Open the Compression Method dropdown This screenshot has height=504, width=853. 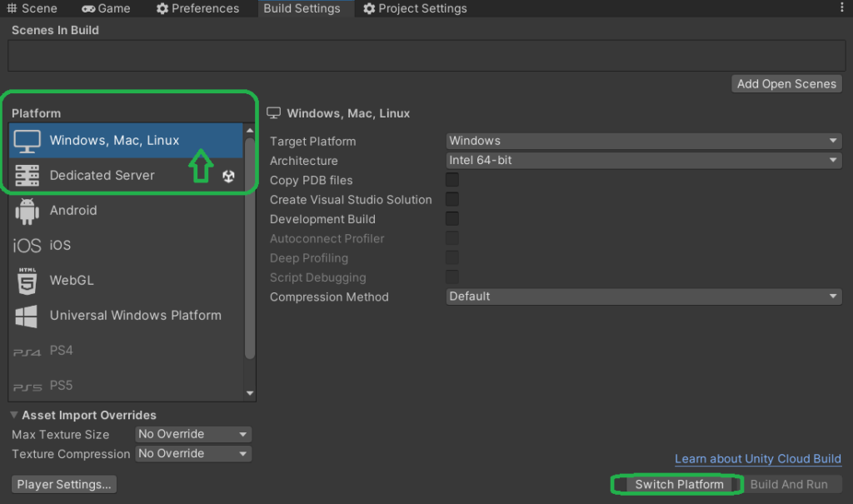[643, 296]
